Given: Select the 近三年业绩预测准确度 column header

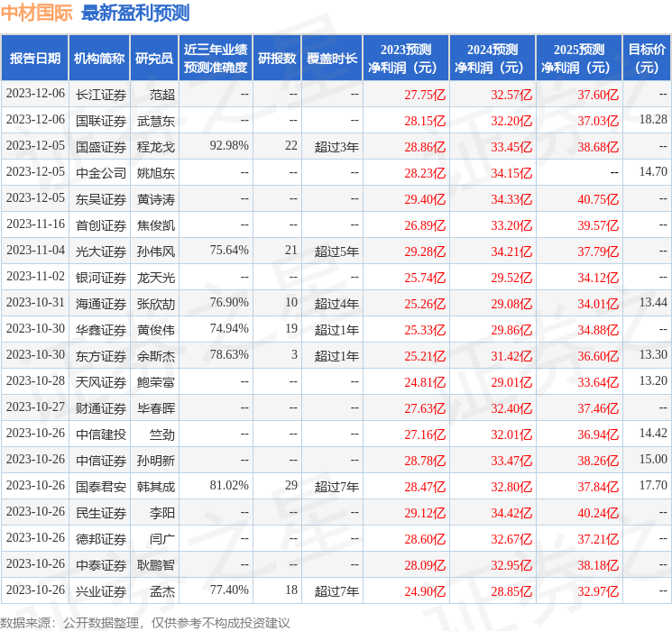Looking at the screenshot, I should pyautogui.click(x=216, y=59).
